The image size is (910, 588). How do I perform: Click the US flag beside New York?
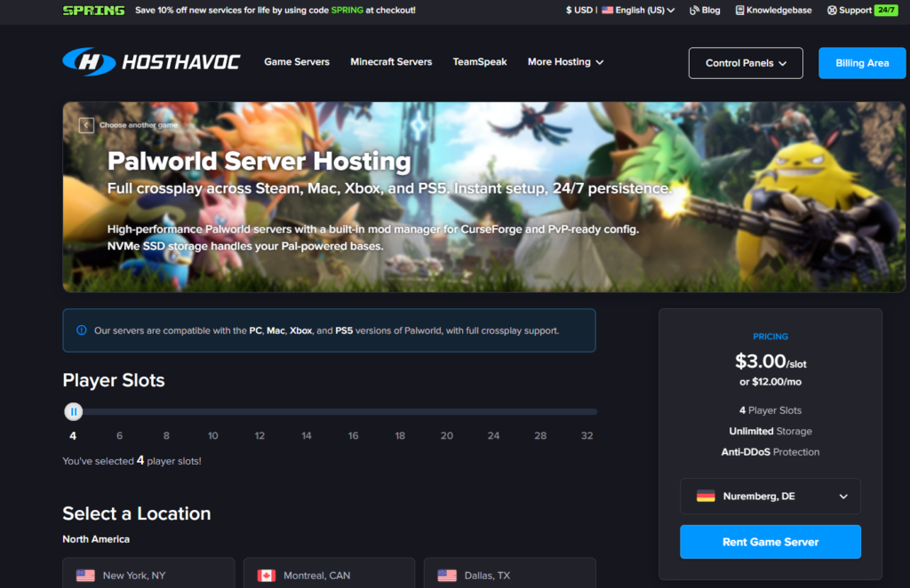pyautogui.click(x=85, y=576)
